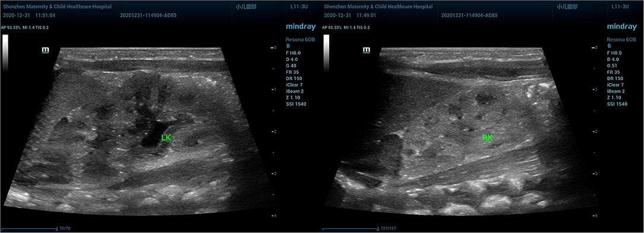Click the probe orientation marker on right scan
644x233 pixels.
(367, 50)
